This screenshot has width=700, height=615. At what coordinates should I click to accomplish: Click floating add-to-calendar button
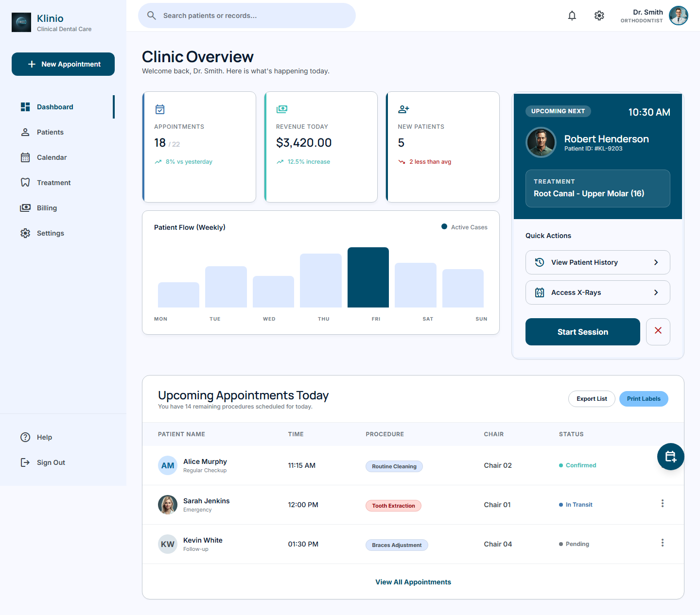[x=671, y=457]
